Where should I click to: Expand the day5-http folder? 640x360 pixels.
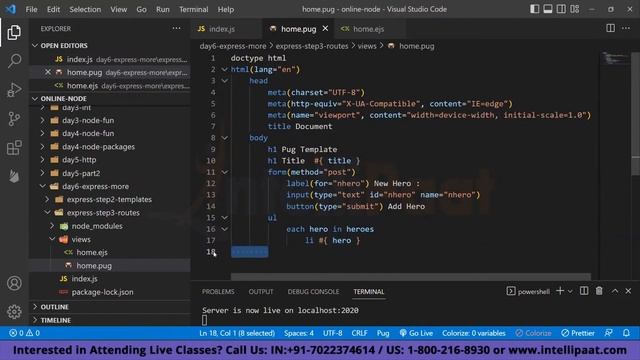coord(79,160)
